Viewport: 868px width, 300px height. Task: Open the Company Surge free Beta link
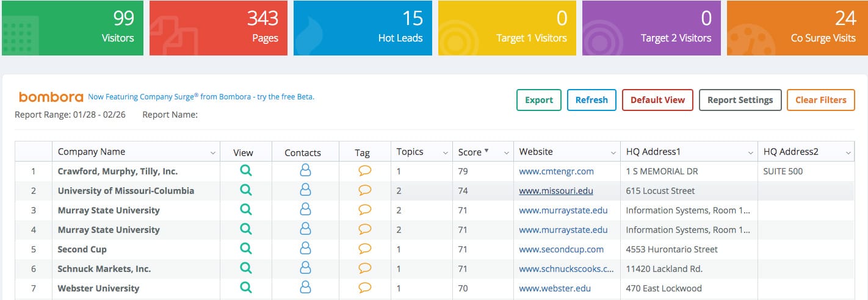coord(201,96)
